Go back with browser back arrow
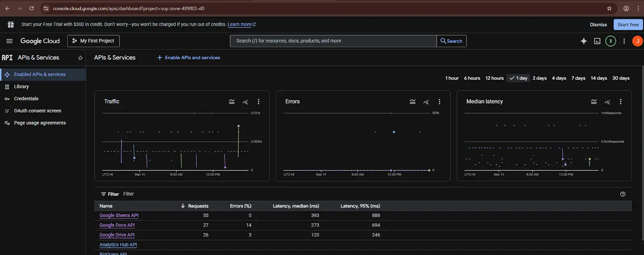 [x=7, y=8]
